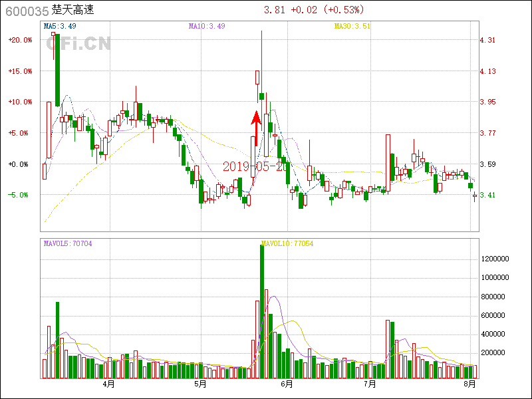This screenshot has width=532, height=399.
Task: Click the +20.0% level on left axis
Action: point(20,40)
